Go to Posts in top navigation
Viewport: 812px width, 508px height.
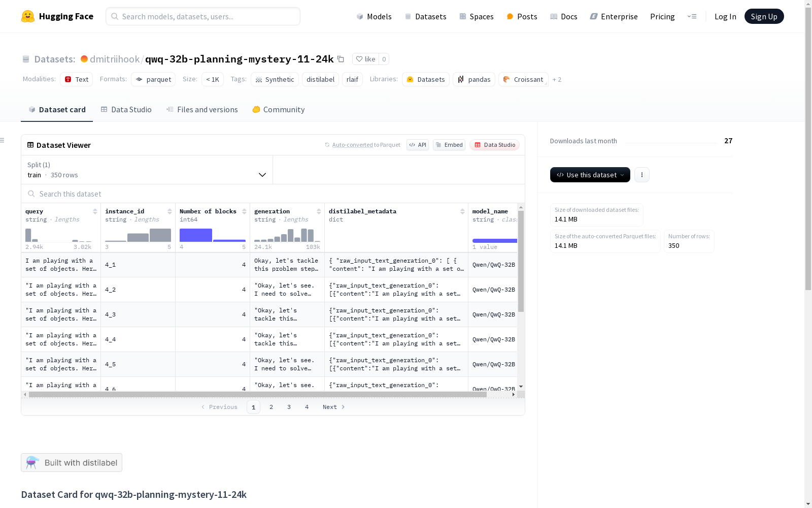[522, 16]
